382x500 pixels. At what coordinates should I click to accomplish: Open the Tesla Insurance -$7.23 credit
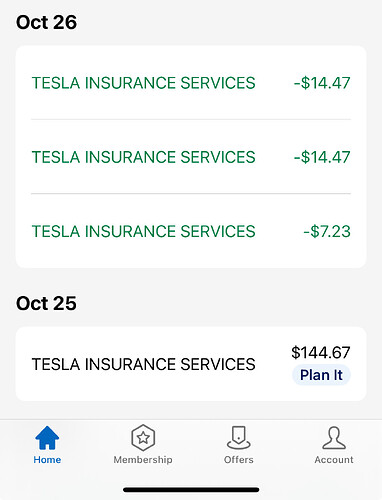point(191,231)
